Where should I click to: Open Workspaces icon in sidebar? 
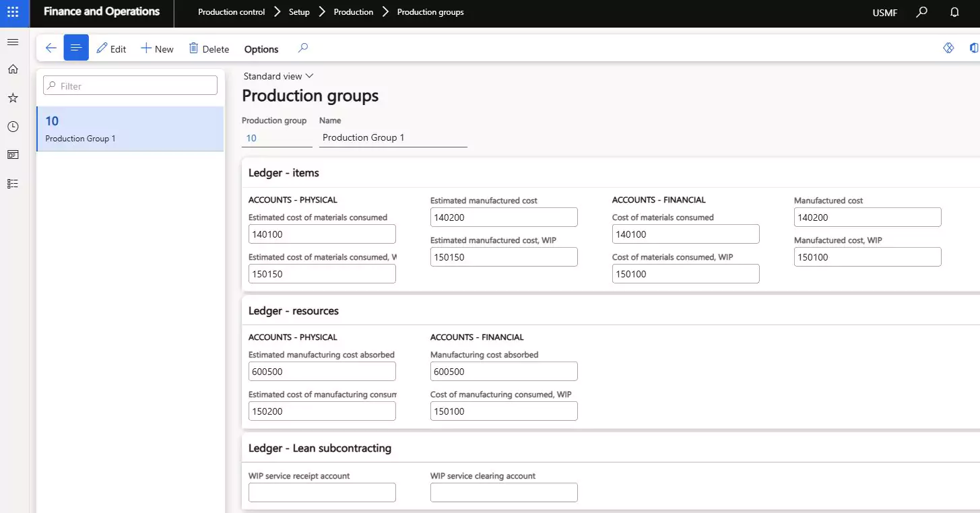(x=13, y=155)
